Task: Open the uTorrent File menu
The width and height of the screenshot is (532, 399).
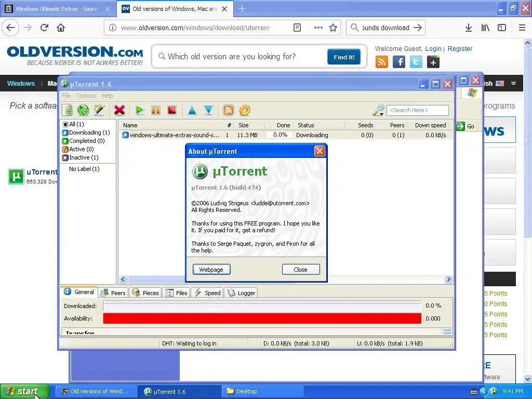Action: (66, 96)
